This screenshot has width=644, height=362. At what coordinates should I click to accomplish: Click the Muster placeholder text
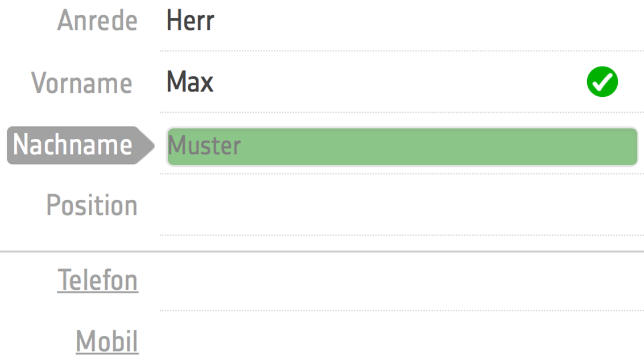(204, 145)
